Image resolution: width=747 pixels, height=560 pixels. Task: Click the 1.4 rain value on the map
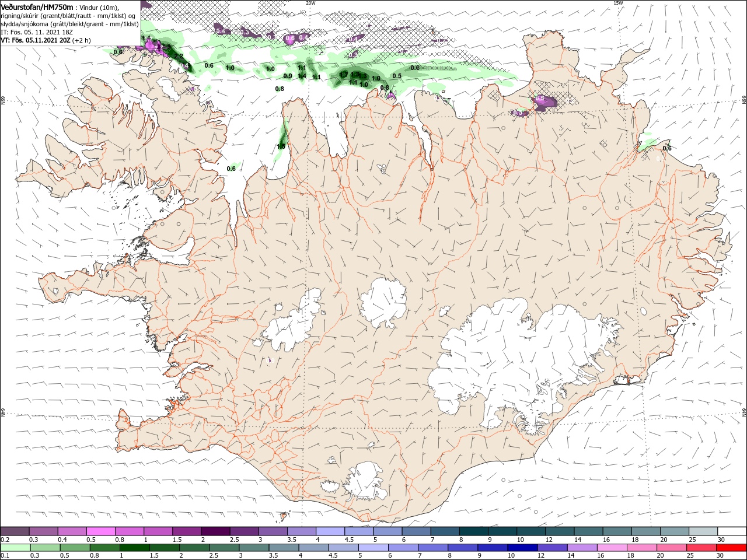point(302,76)
